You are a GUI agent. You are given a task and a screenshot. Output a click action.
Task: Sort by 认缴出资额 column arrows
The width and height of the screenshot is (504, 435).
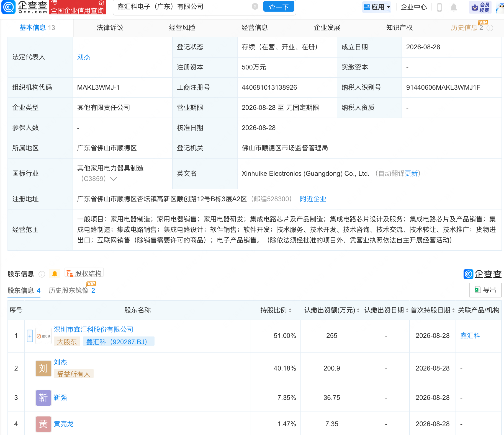(358, 310)
